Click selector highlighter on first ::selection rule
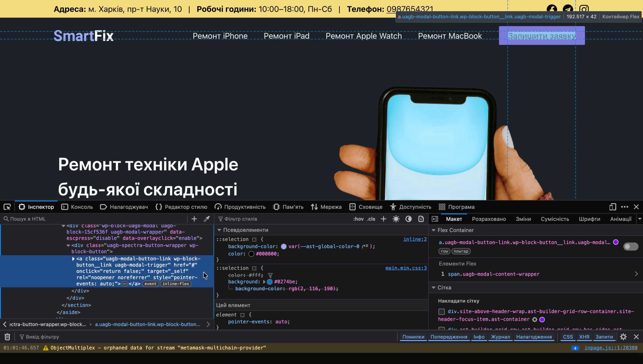This screenshot has height=364, width=643. pyautogui.click(x=254, y=239)
